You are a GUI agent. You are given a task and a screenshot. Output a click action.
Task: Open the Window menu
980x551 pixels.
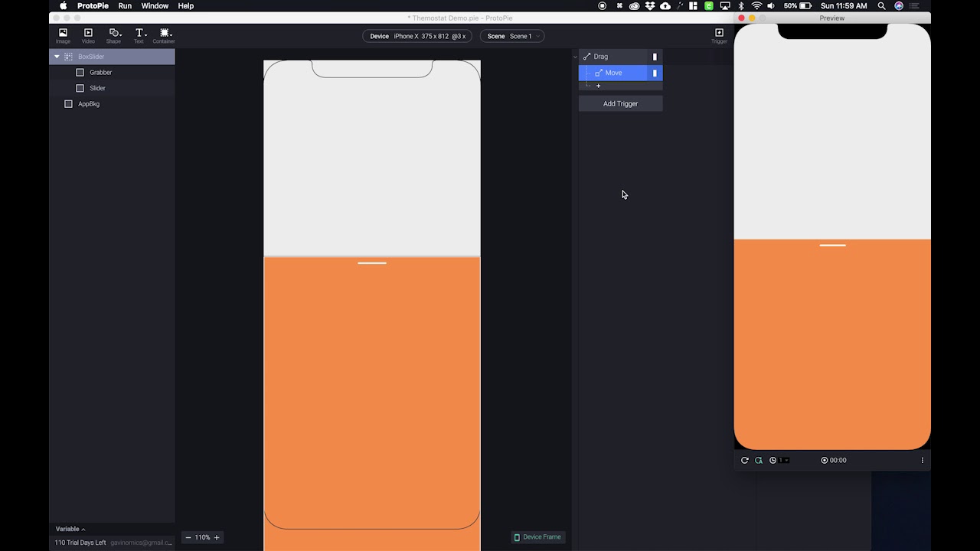click(x=155, y=6)
